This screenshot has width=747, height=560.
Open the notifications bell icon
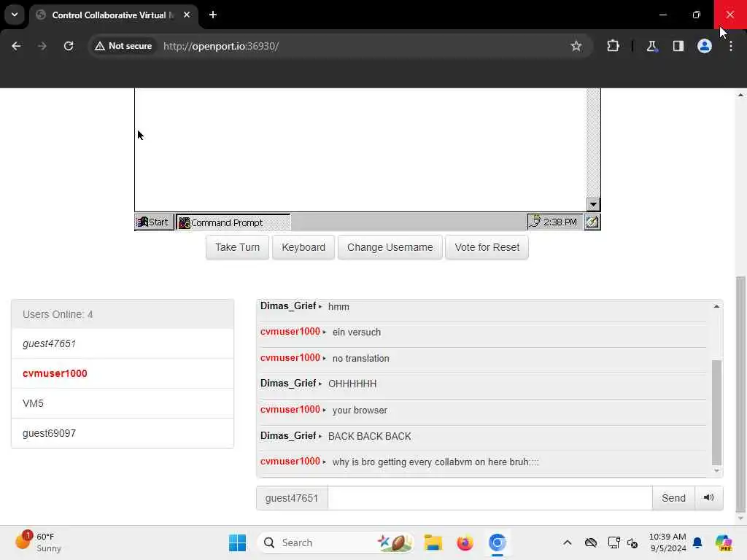697,542
